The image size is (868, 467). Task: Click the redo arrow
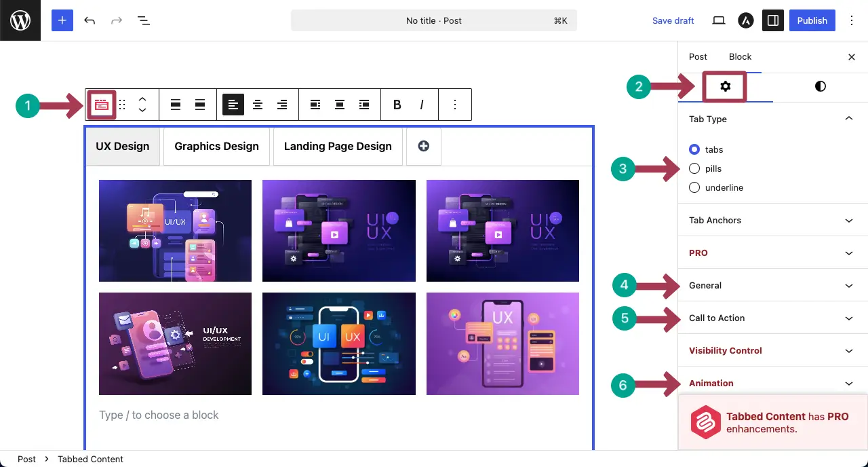117,20
